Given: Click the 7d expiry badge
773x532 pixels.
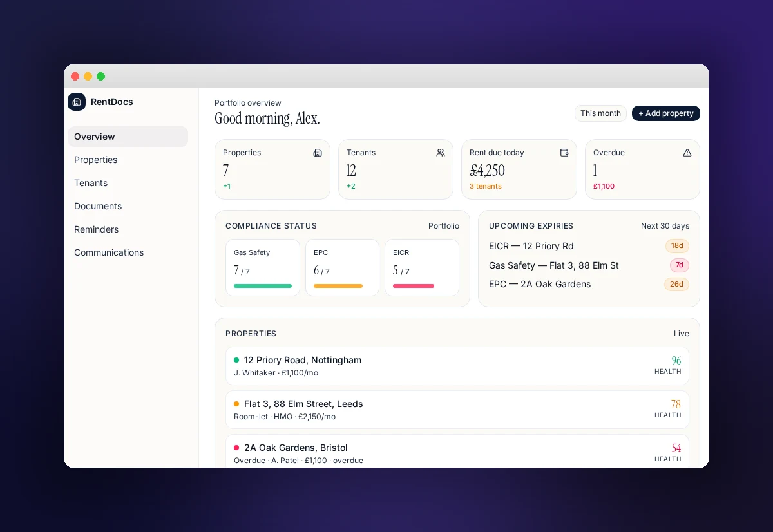Looking at the screenshot, I should [x=680, y=265].
